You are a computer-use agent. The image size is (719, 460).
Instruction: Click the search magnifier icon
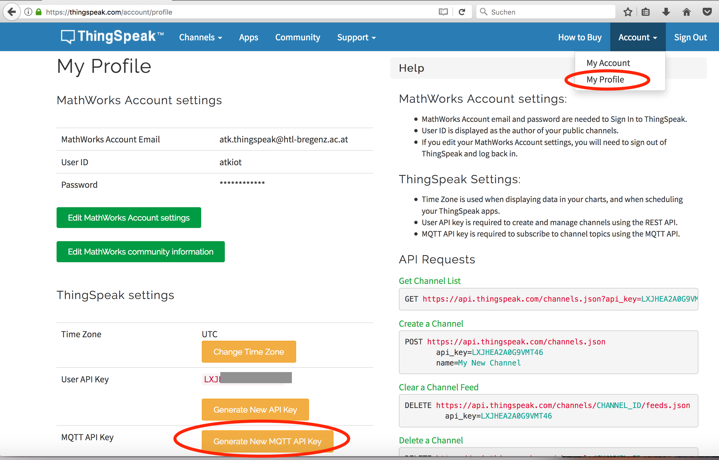coord(483,12)
